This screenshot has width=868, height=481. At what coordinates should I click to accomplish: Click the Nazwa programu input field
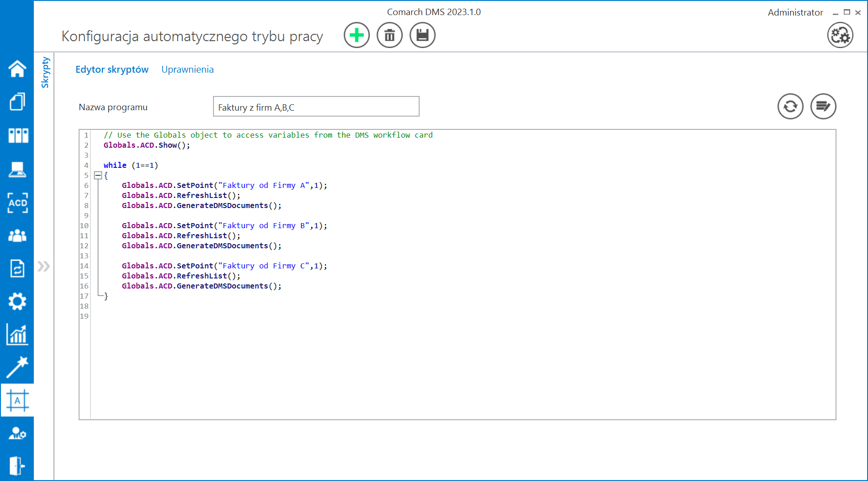tap(316, 107)
